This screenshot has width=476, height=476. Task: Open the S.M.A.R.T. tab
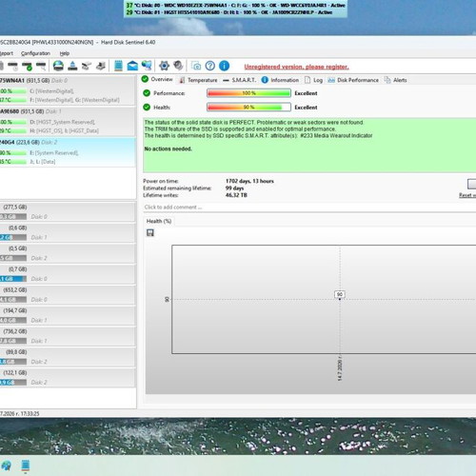(239, 80)
